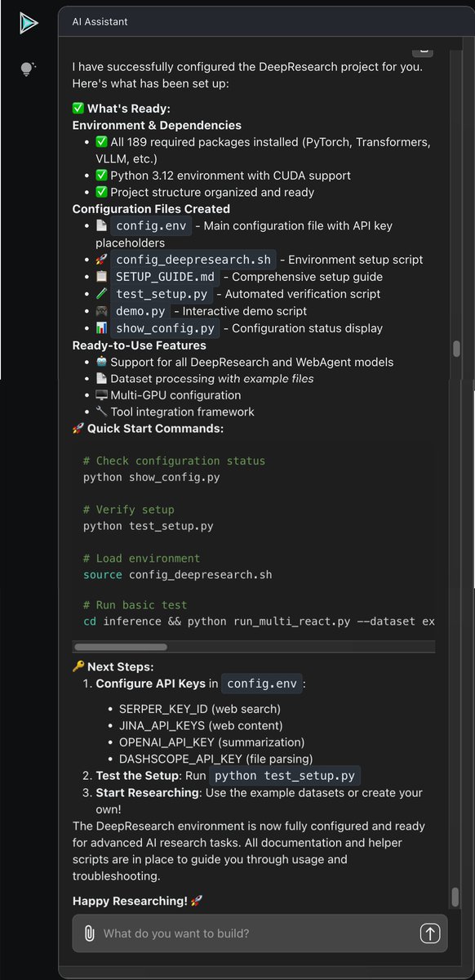The width and height of the screenshot is (475, 980).
Task: Click the SETUP_GUIDE.md file chip
Action: point(164,277)
